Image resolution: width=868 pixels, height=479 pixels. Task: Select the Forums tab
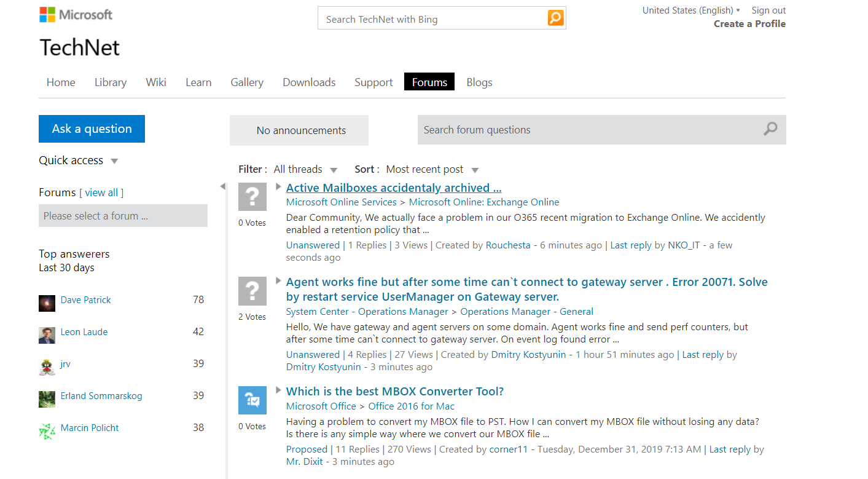click(429, 82)
